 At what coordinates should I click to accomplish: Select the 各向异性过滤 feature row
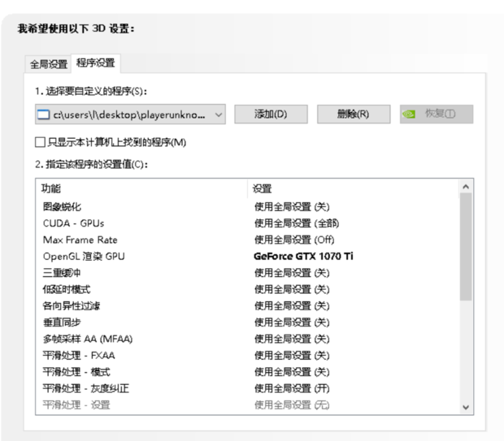(x=247, y=306)
